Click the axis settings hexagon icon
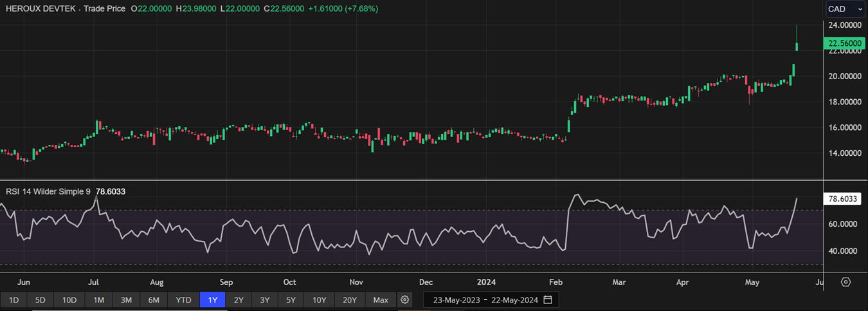The height and width of the screenshot is (311, 868). 845,282
